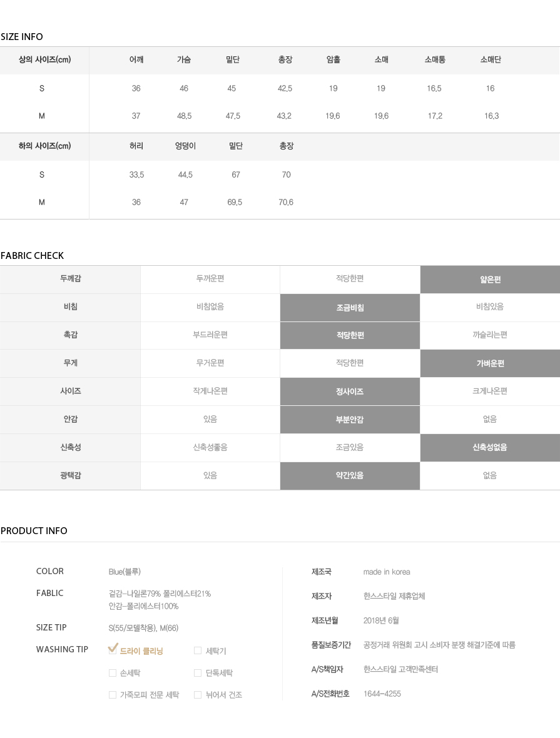Click the 비침있음 option cell
The height and width of the screenshot is (738, 560).
tap(490, 307)
